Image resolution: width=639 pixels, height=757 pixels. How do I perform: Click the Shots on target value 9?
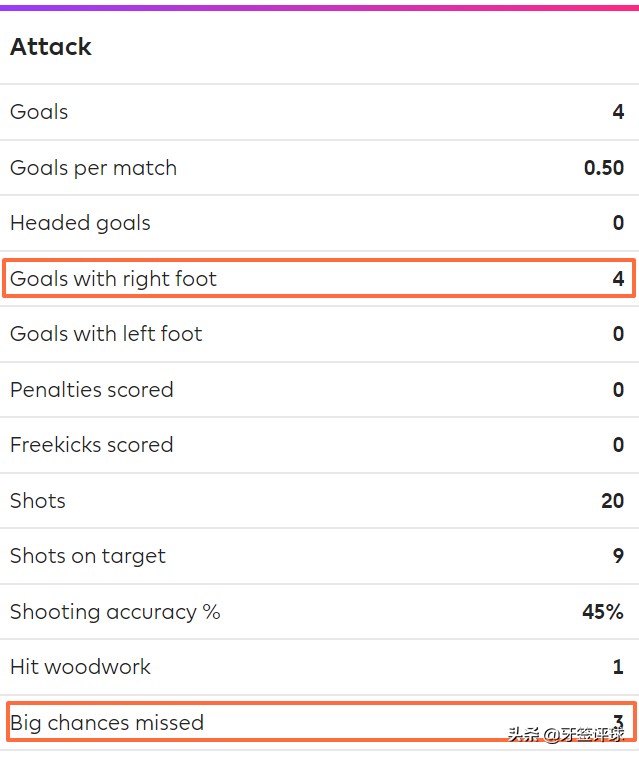tap(618, 556)
